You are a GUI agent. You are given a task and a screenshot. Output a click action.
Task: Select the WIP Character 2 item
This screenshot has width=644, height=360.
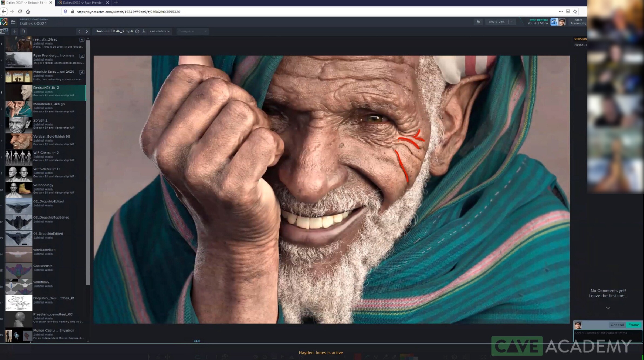pos(45,157)
